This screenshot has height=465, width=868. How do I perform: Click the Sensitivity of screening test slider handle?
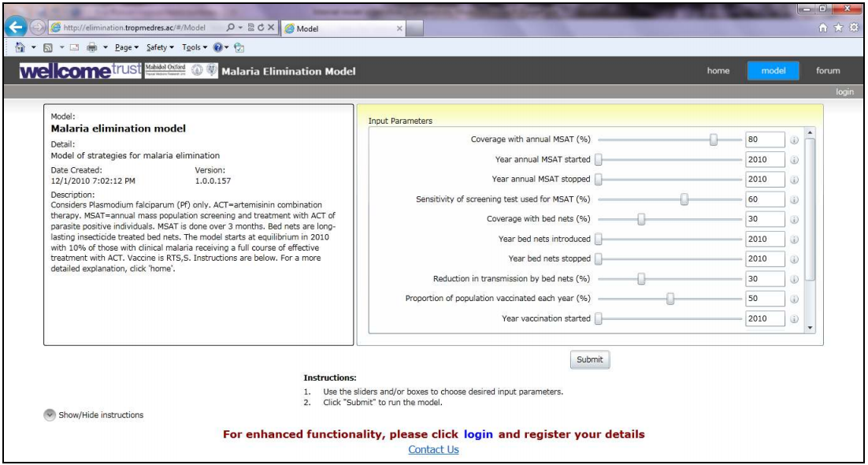click(684, 199)
